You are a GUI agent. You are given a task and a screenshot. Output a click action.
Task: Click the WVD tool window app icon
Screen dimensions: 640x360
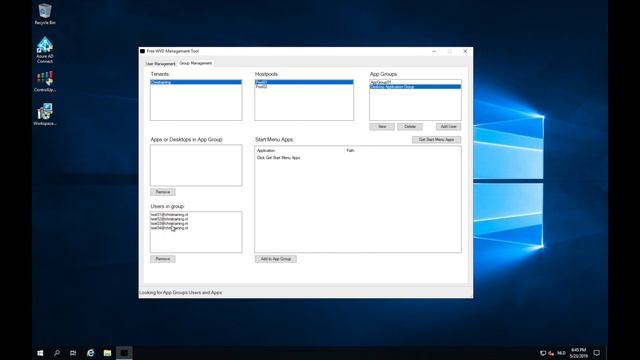pos(142,51)
